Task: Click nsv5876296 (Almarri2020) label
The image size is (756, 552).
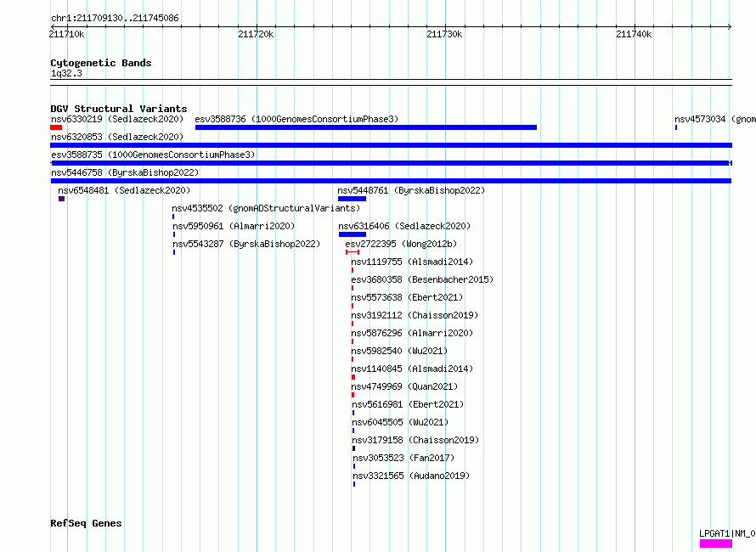Action: [x=412, y=333]
